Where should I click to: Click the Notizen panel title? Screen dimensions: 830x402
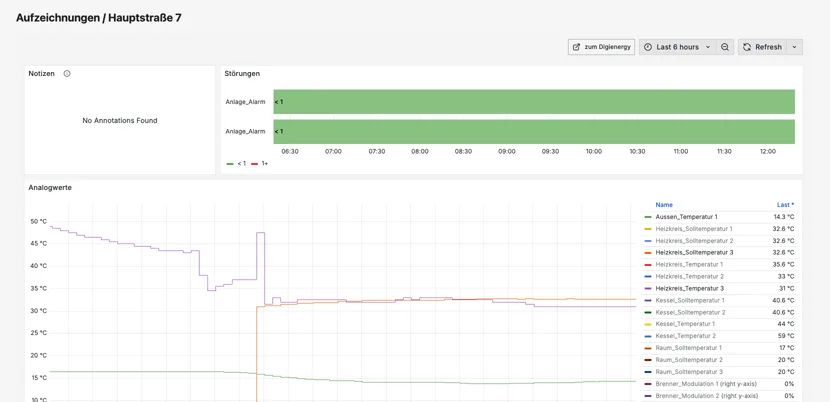tap(41, 74)
